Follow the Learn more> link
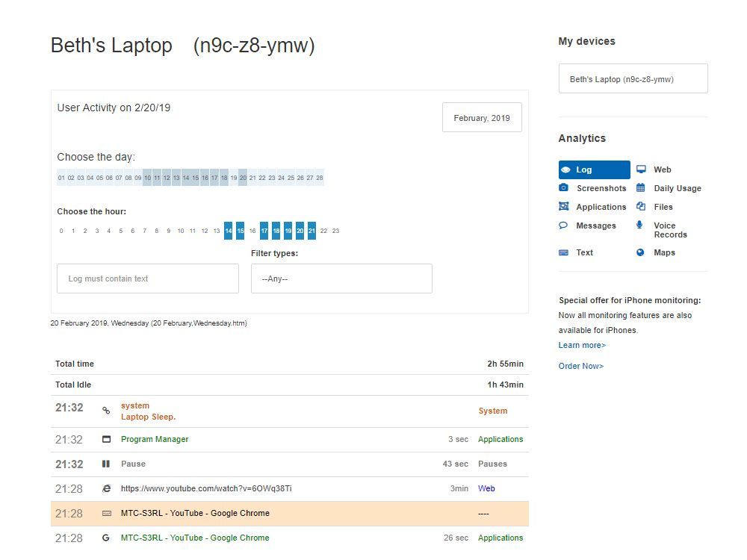Viewport: 747px width, 560px height. pyautogui.click(x=582, y=345)
